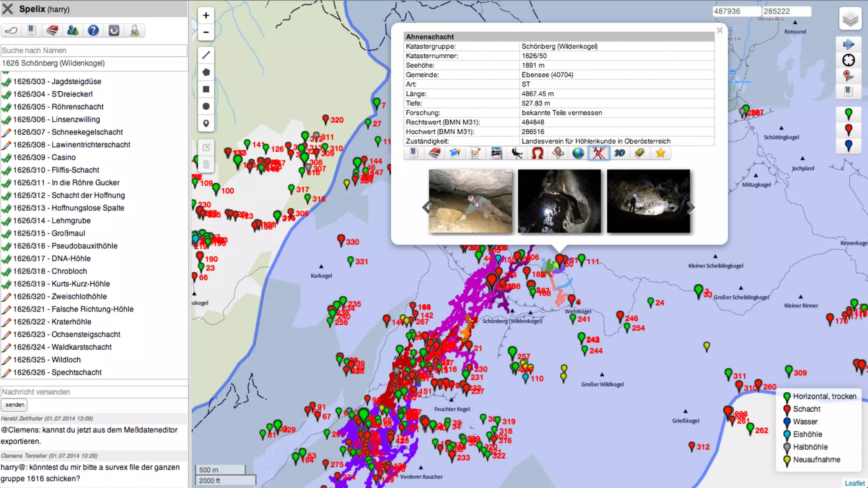The image size is (868, 488).
Task: Select the draw polygon tool
Action: (206, 72)
